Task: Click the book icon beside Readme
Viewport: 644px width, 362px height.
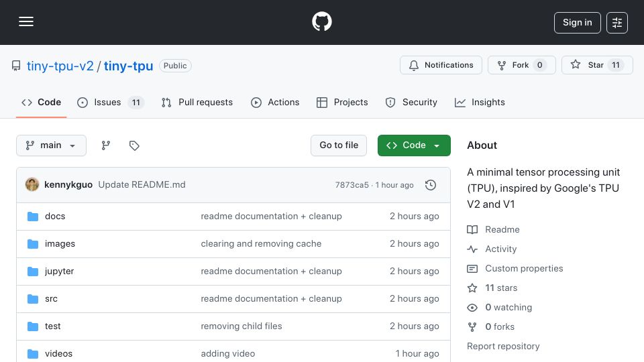Action: [472, 229]
